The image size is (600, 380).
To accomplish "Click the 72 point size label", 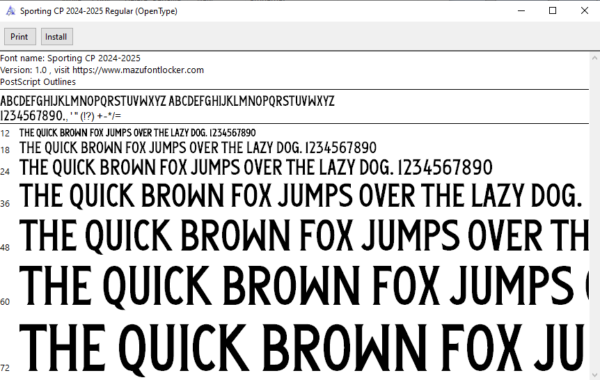I will tap(5, 368).
